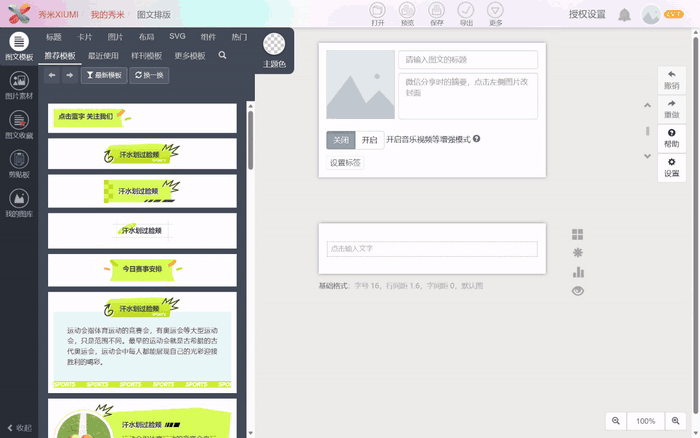Viewport: 700px width, 438px height.
Task: Open the 主题色 theme color swatch
Action: [274, 44]
